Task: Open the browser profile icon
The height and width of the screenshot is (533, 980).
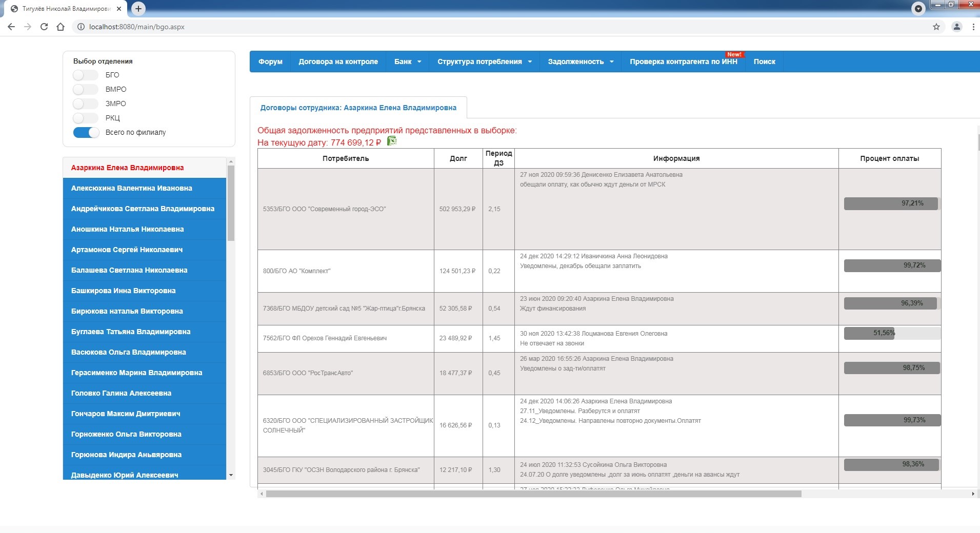Action: coord(956,27)
